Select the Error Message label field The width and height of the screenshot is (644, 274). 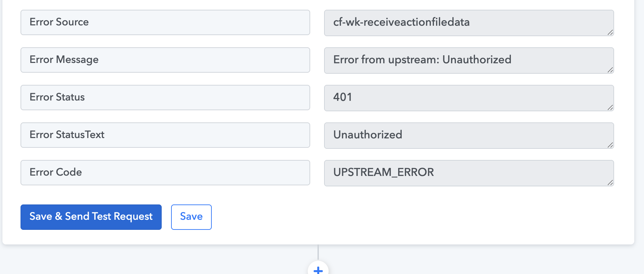pyautogui.click(x=165, y=60)
